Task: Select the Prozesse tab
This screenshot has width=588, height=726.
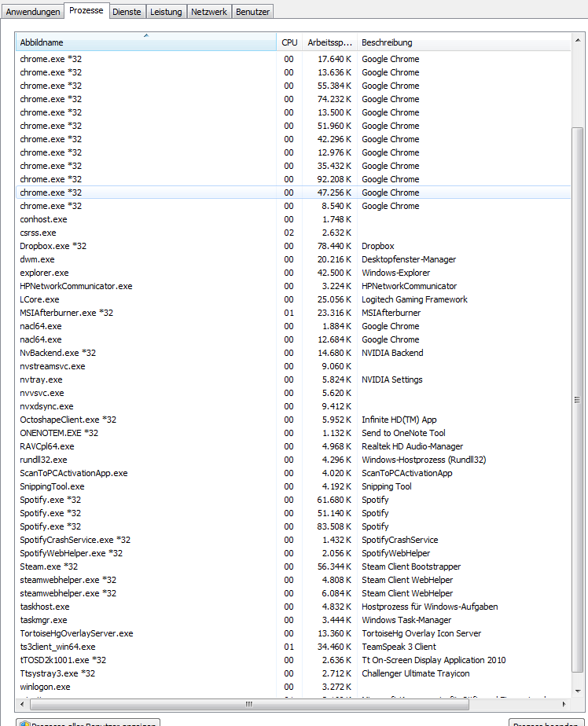Action: click(86, 10)
